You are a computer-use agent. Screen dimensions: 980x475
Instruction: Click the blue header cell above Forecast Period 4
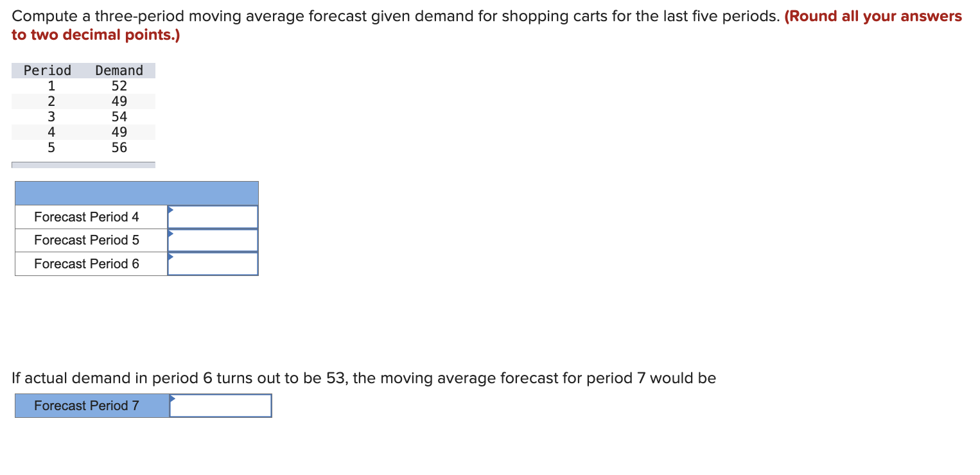click(x=136, y=193)
